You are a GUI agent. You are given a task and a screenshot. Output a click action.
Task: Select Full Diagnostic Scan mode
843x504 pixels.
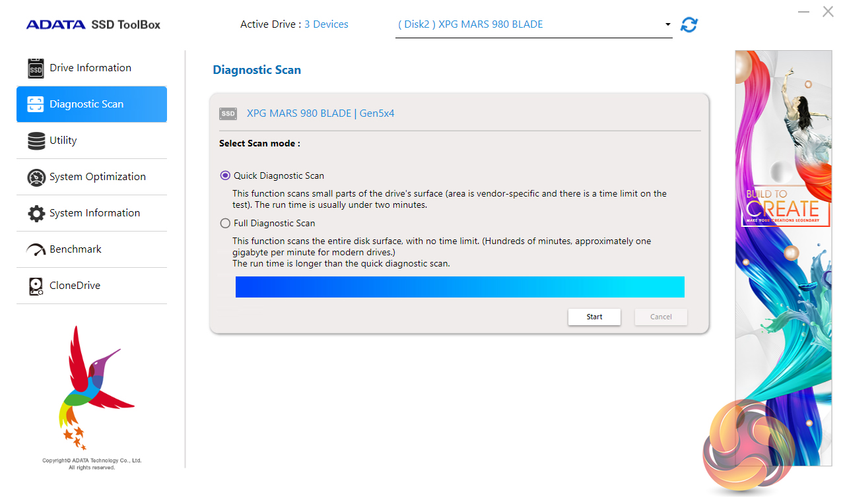[225, 223]
